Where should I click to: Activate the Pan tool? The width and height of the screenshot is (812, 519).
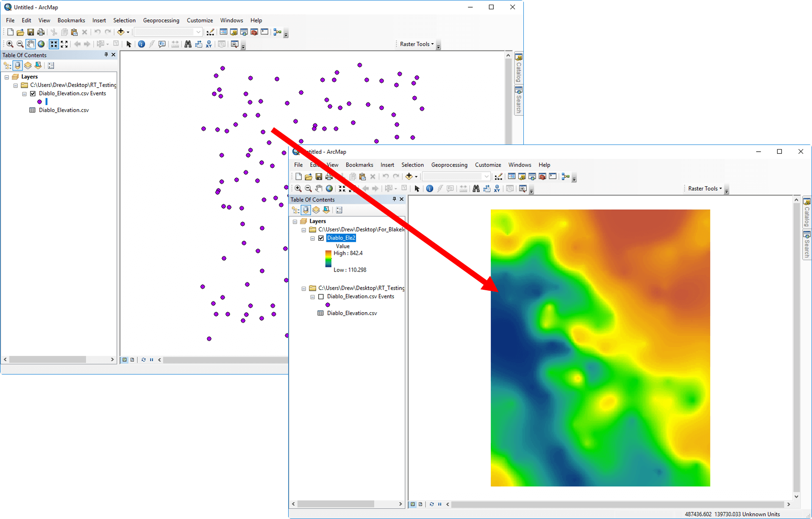319,189
